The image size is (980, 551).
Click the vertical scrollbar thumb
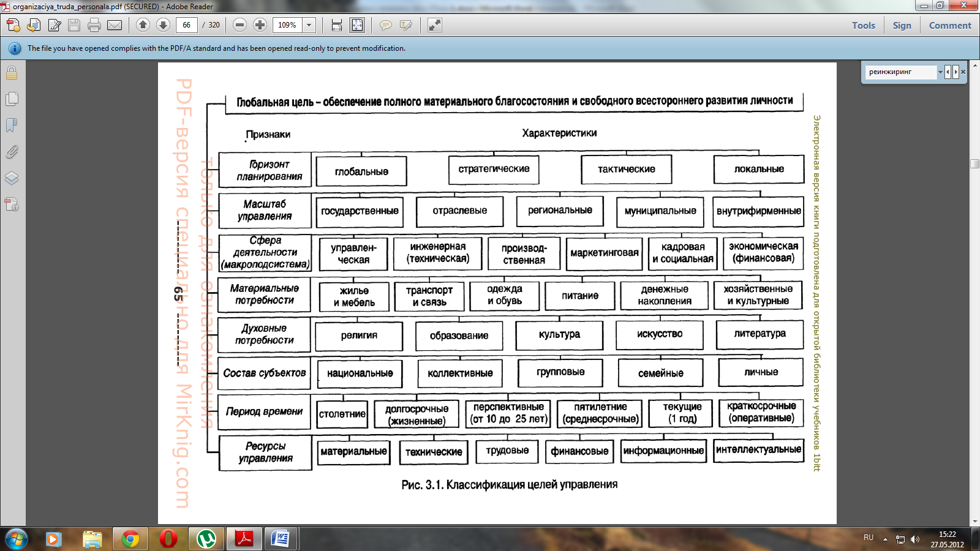point(975,163)
